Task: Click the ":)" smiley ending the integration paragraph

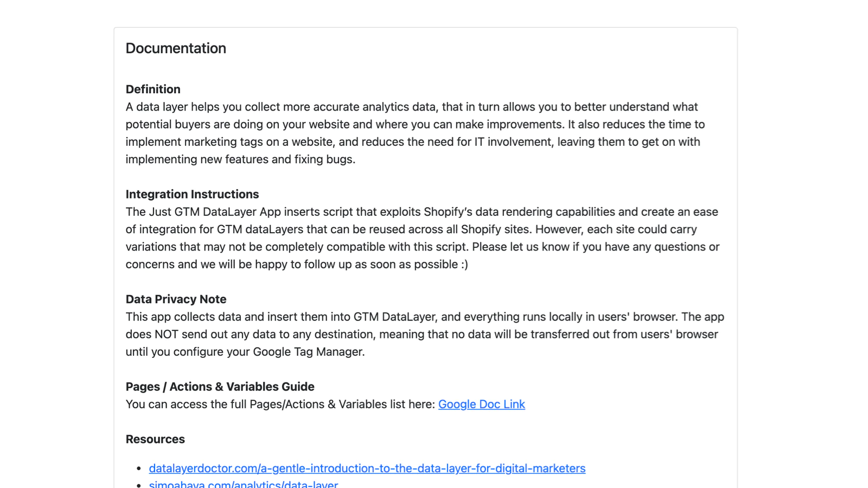Action: click(463, 265)
